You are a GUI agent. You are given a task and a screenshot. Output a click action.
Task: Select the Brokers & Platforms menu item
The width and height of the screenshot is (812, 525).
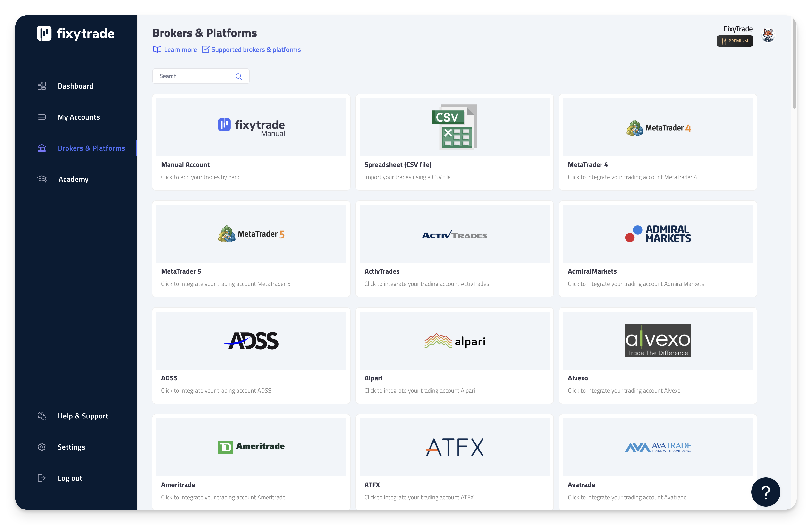[91, 148]
